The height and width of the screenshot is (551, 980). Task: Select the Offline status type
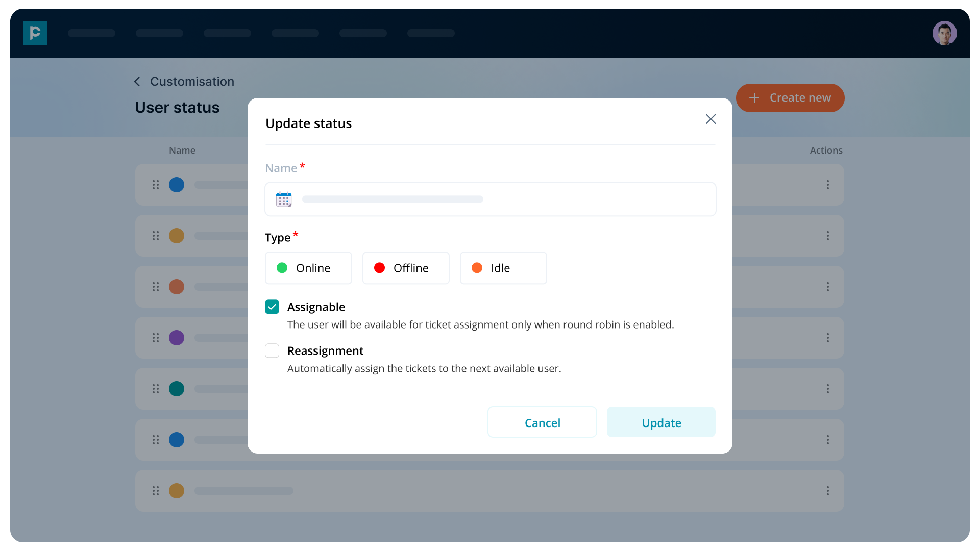(x=406, y=268)
